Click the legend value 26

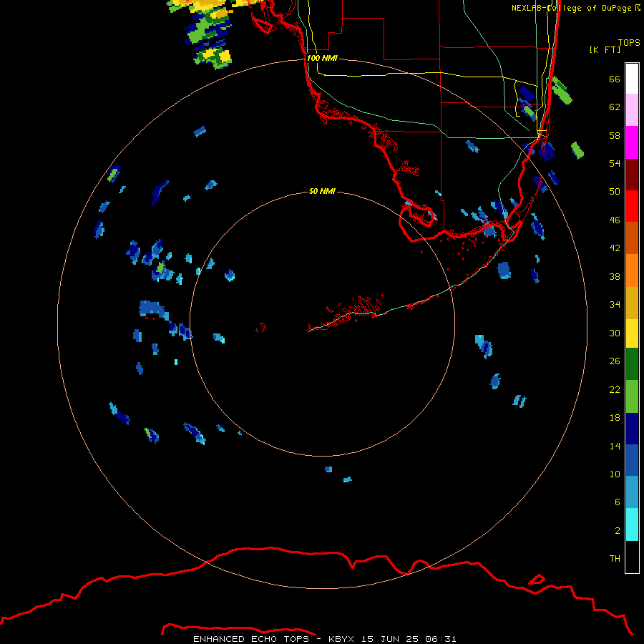click(615, 361)
